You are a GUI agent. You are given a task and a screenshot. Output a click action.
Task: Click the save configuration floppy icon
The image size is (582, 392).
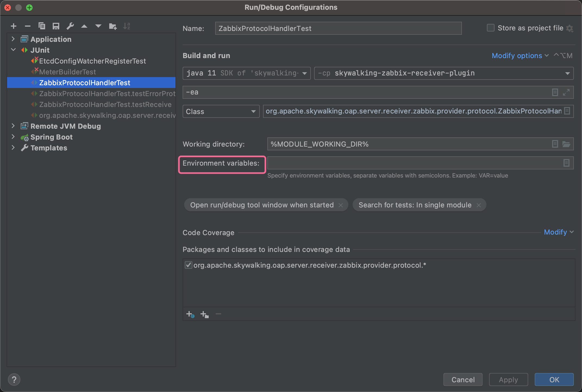(56, 26)
